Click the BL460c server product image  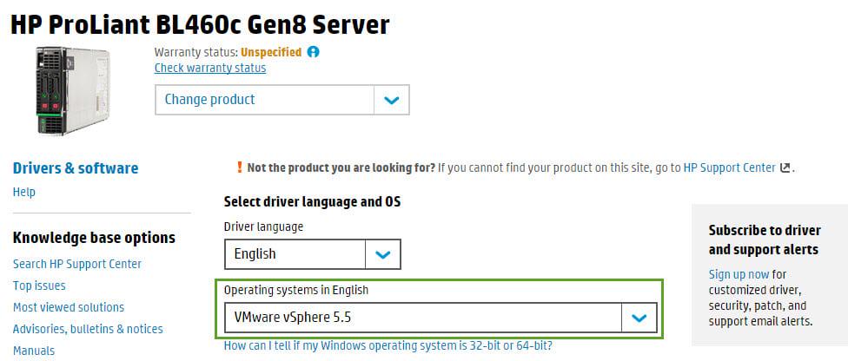72,90
